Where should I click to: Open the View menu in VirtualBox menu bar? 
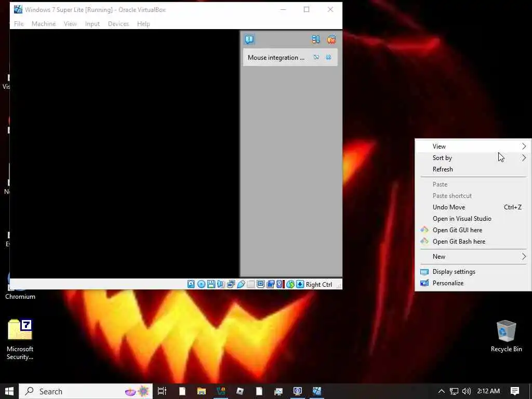[70, 24]
